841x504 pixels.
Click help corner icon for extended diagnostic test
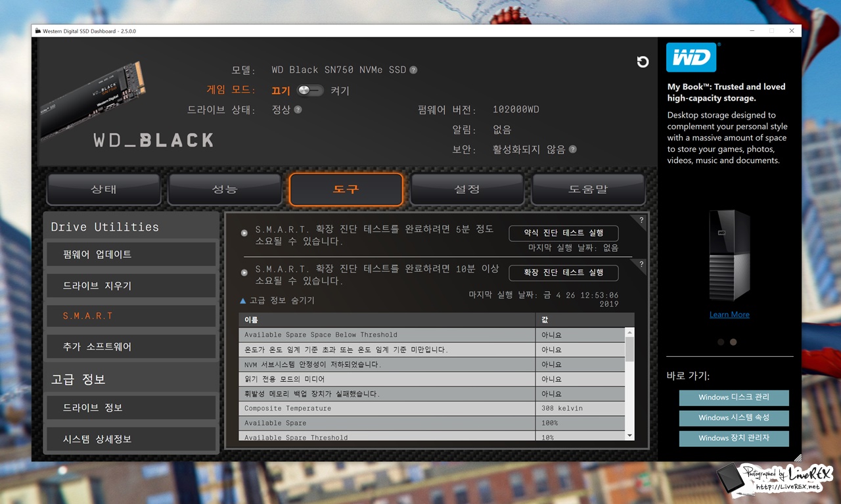pos(641,264)
